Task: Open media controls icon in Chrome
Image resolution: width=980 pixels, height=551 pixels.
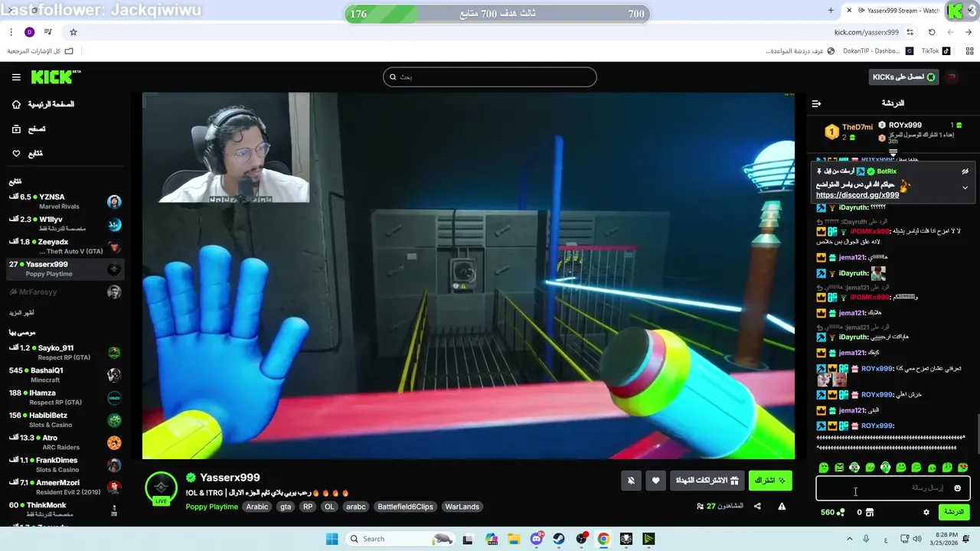Action: [x=48, y=32]
